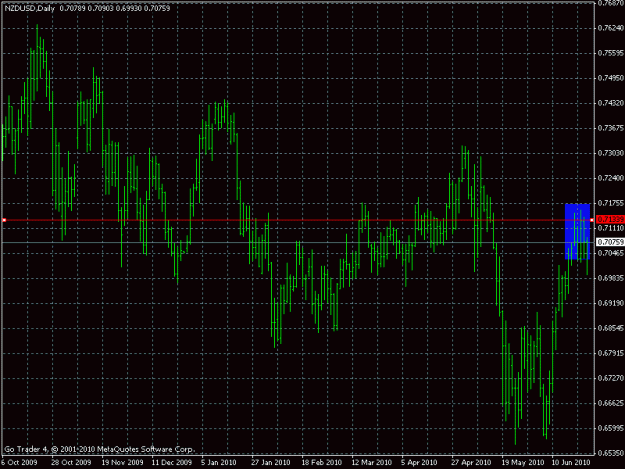Click the red 0.71339 price label
The height and width of the screenshot is (469, 625).
pyautogui.click(x=610, y=220)
